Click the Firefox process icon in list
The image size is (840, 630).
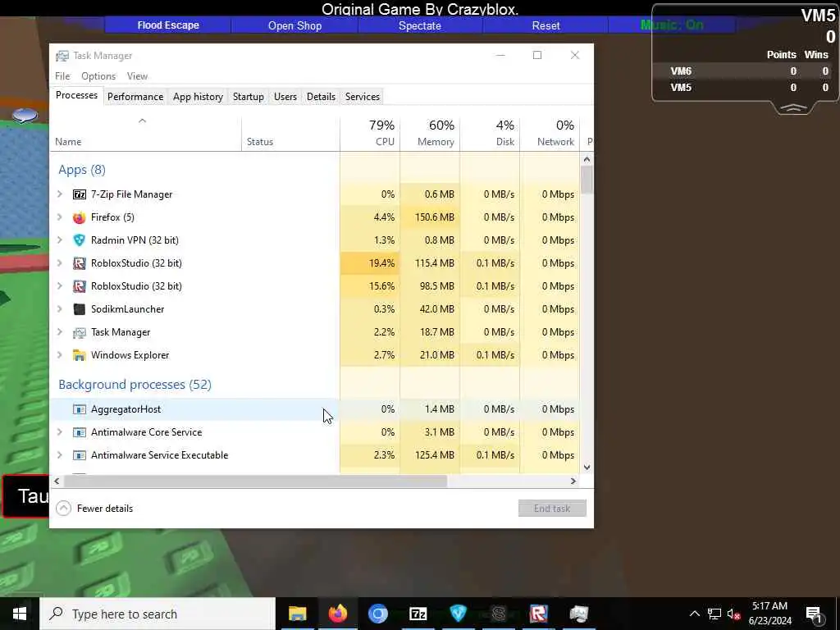(80, 217)
